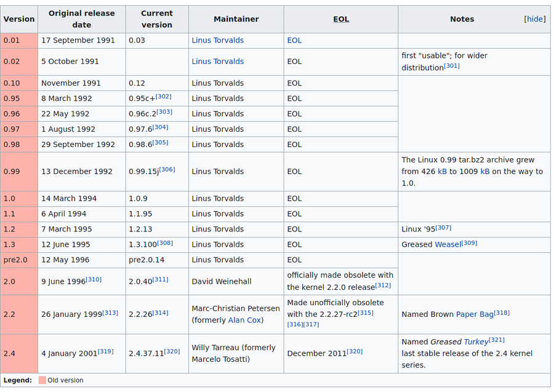Click the date 17 September 1991

click(x=78, y=40)
